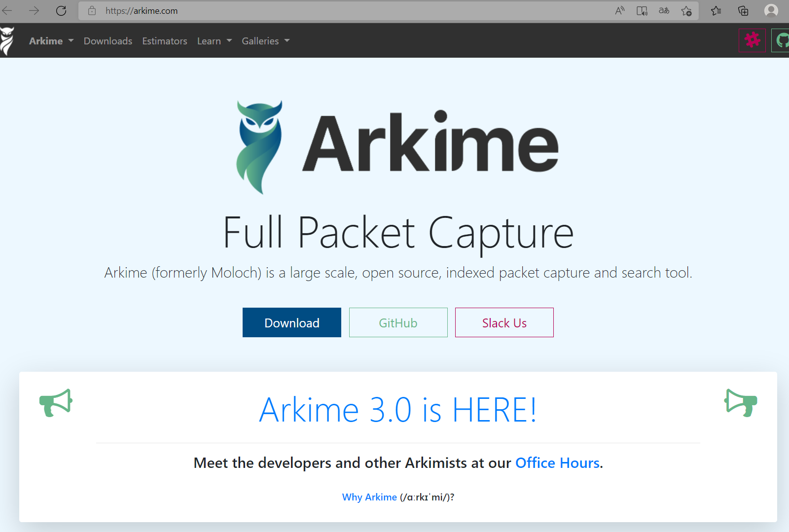Image resolution: width=789 pixels, height=532 pixels.
Task: Click the pink Slack icon button
Action: click(752, 40)
